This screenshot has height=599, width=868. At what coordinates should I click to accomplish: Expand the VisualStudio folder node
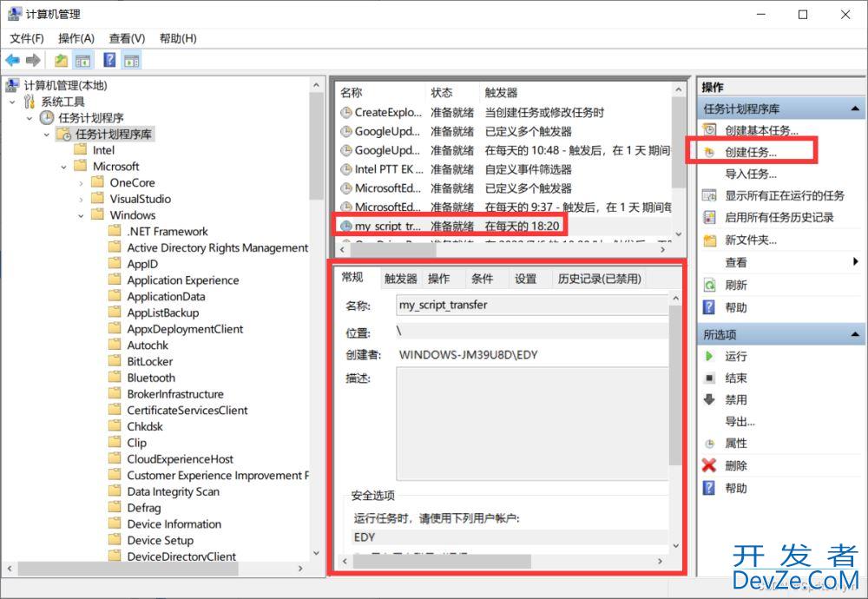coord(81,199)
